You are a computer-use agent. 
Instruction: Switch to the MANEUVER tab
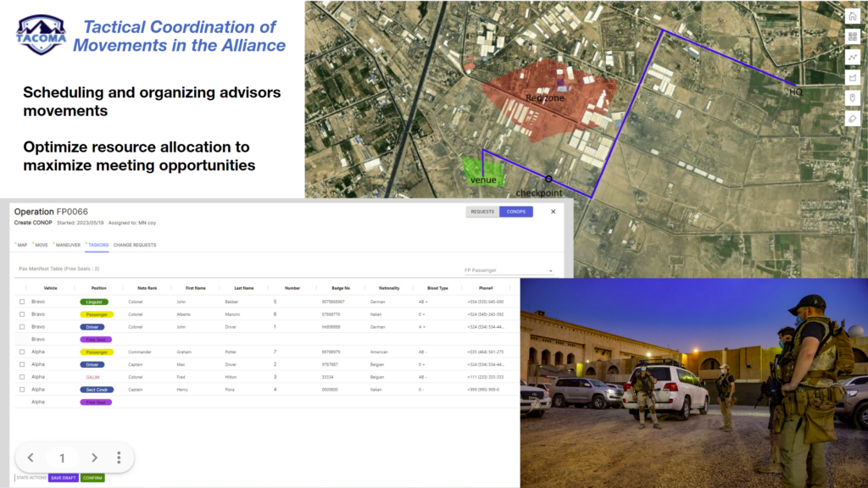point(68,245)
